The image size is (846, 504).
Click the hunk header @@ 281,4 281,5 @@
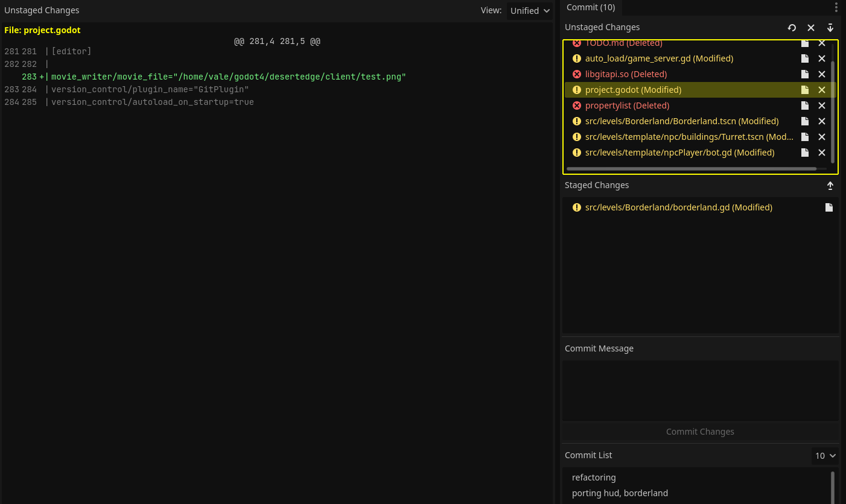click(277, 42)
